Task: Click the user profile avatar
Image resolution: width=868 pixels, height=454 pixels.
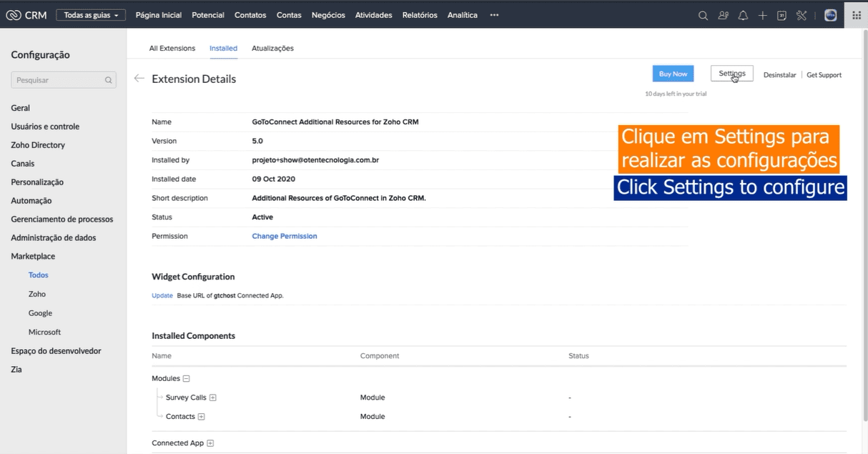Action: (830, 15)
